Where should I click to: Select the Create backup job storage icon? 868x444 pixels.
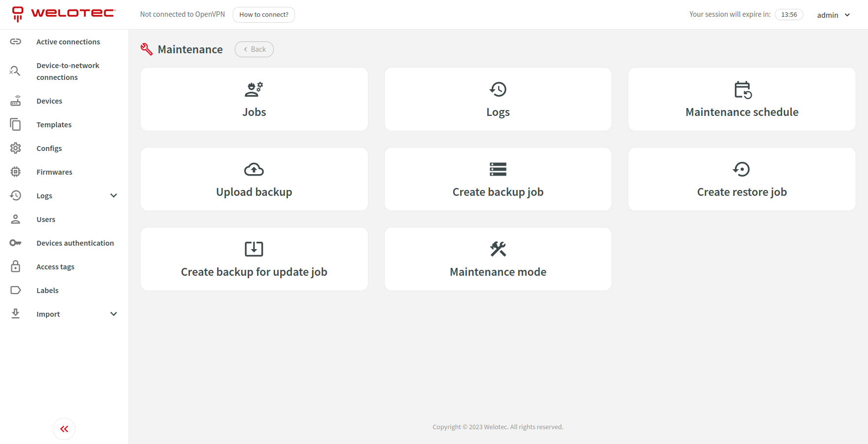point(498,169)
